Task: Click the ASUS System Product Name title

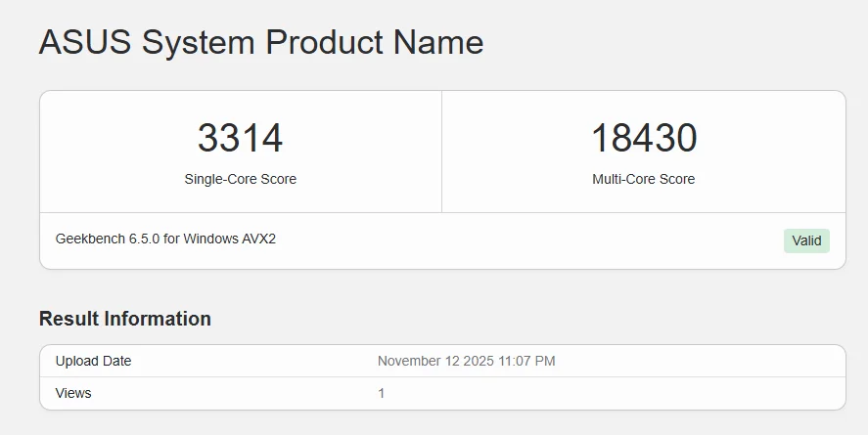Action: tap(260, 42)
